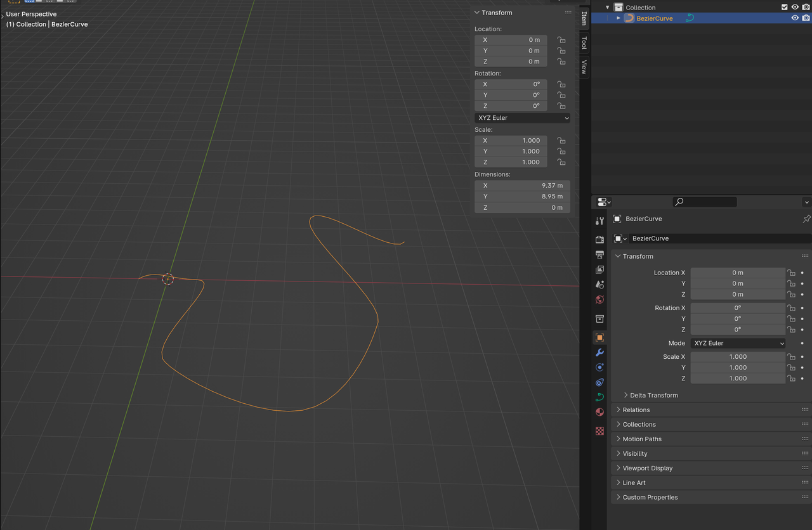This screenshot has height=530, width=812.
Task: Click the search magnifier in Properties editor
Action: (679, 202)
